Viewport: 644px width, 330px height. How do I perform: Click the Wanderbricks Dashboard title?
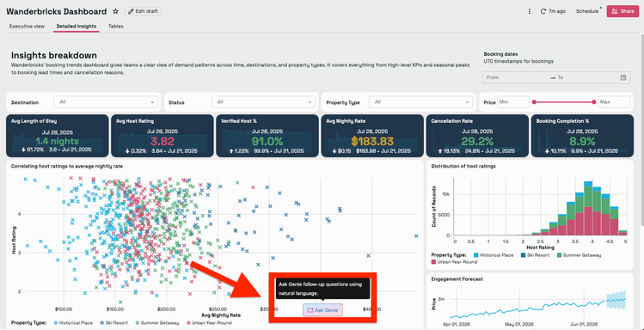tap(56, 11)
